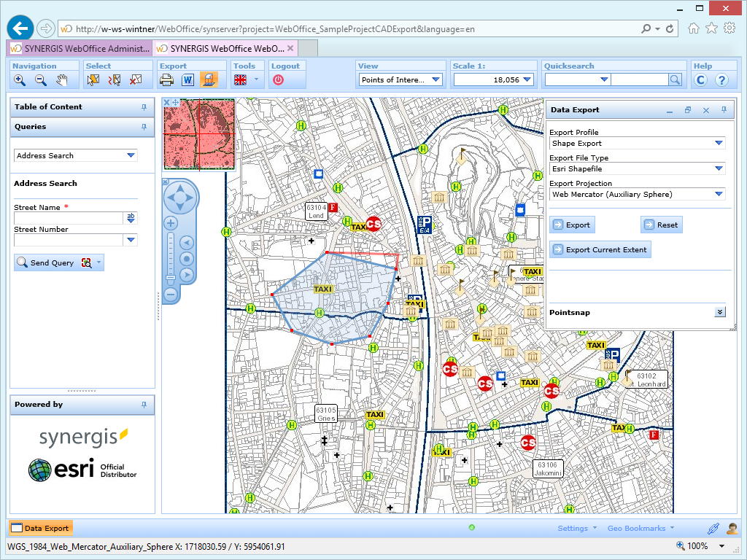Image resolution: width=747 pixels, height=560 pixels.
Task: Open the Export Projection dropdown
Action: [719, 195]
